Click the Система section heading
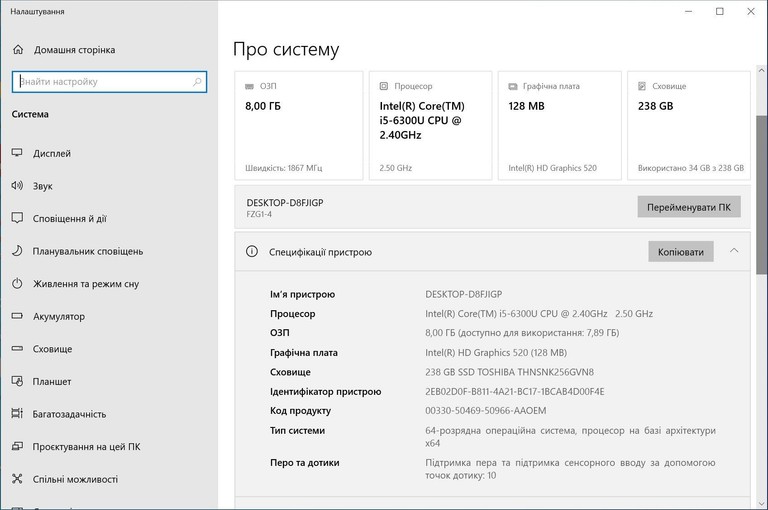Viewport: 768px width, 510px height. (30, 114)
